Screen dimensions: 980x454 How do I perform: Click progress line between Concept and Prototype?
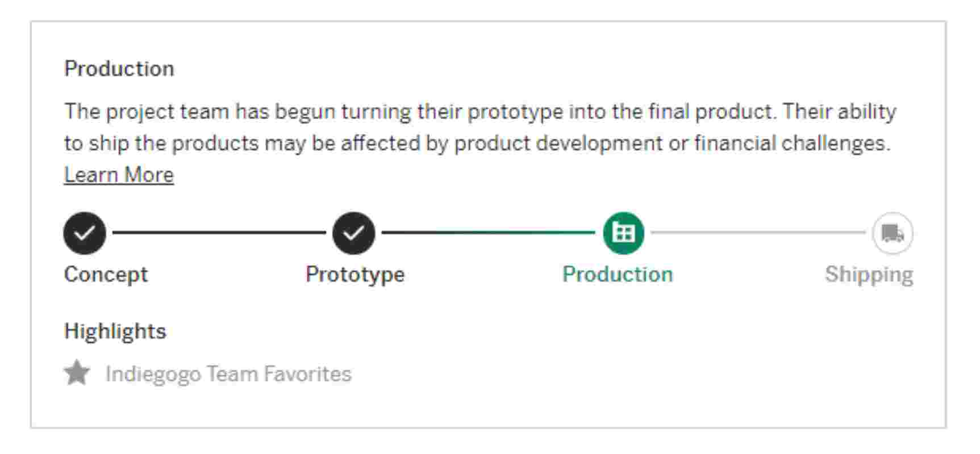(x=219, y=233)
